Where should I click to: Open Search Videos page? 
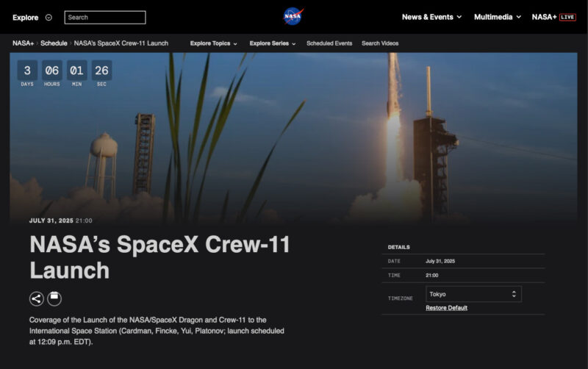point(380,43)
